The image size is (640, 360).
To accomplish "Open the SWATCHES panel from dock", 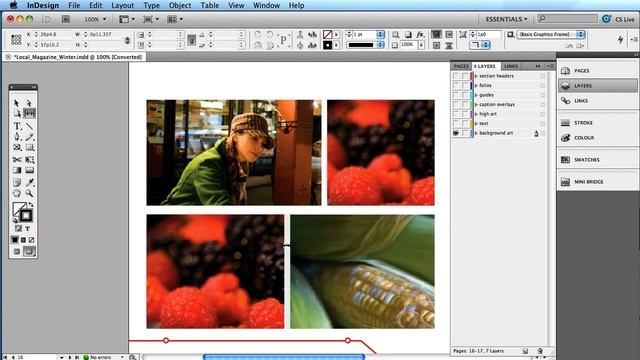I will [x=597, y=160].
